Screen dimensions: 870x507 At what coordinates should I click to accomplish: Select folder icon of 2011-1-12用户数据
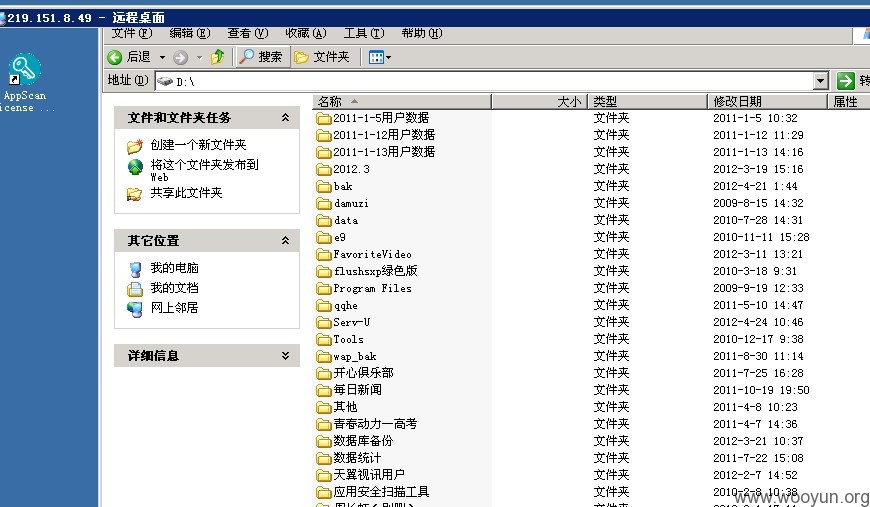click(x=323, y=135)
